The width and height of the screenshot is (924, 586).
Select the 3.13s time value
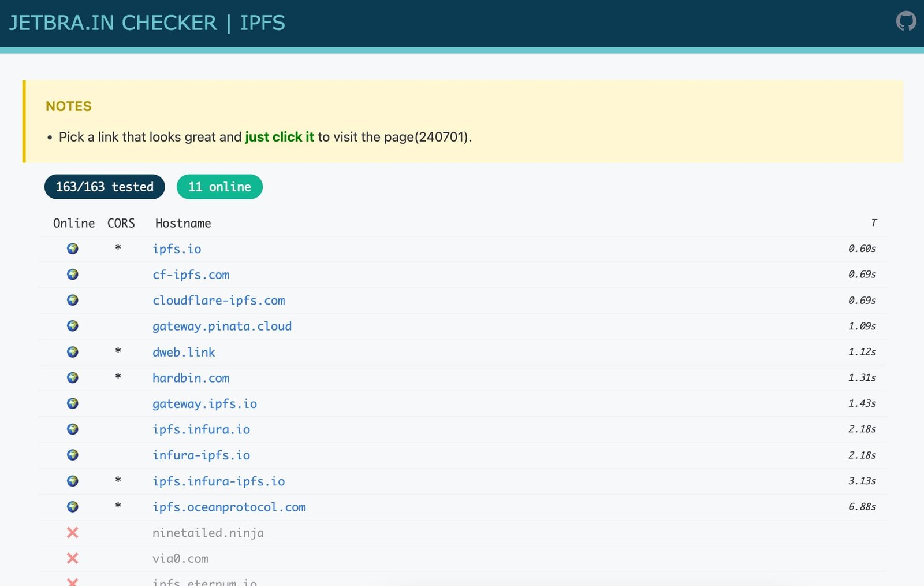coord(862,481)
